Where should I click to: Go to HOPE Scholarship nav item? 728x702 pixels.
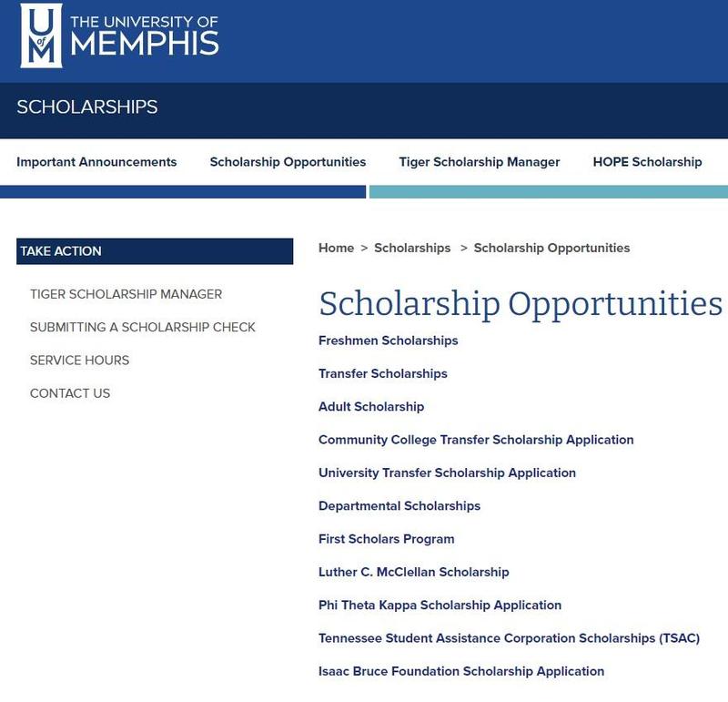click(x=647, y=162)
